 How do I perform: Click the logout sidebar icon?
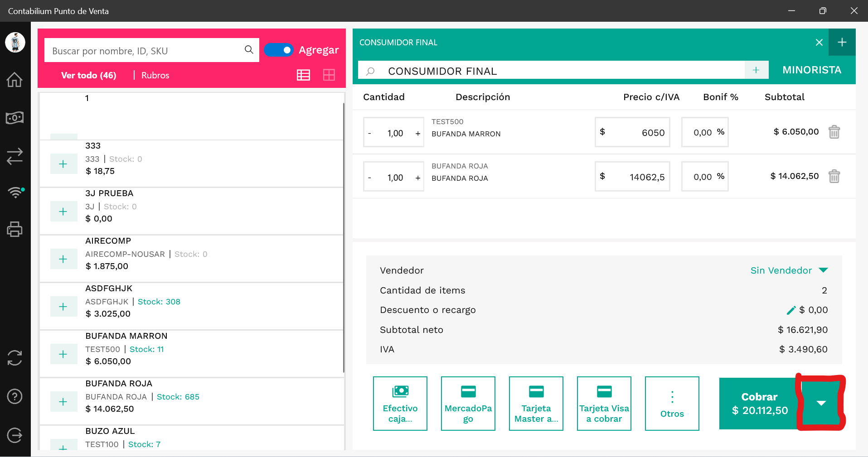pos(15,436)
